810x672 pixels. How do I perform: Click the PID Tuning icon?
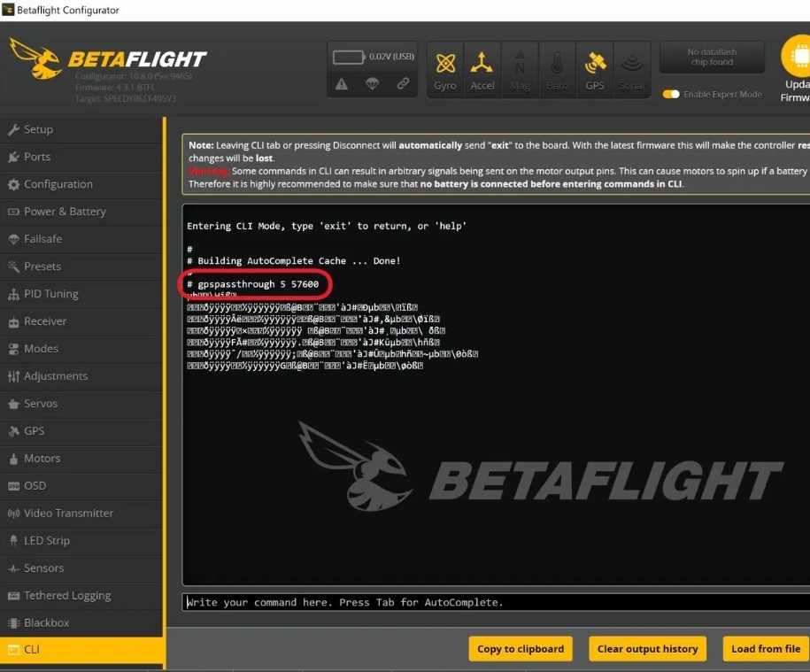tap(13, 295)
